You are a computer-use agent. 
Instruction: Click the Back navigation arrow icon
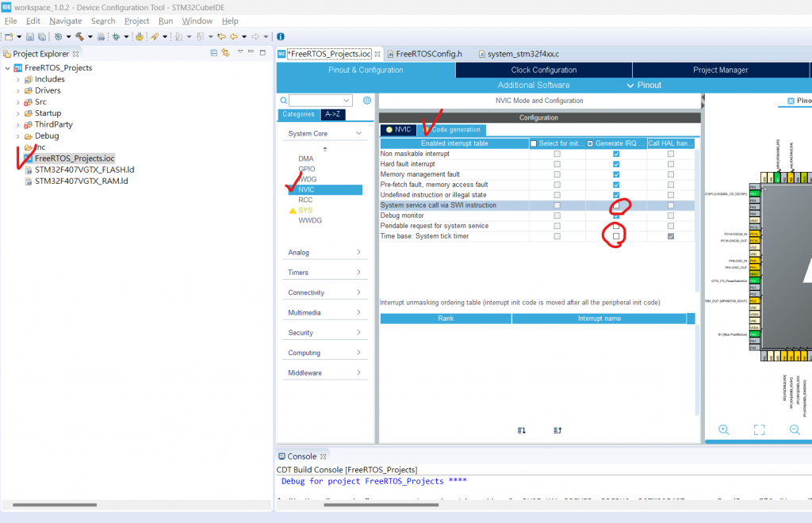coord(234,36)
